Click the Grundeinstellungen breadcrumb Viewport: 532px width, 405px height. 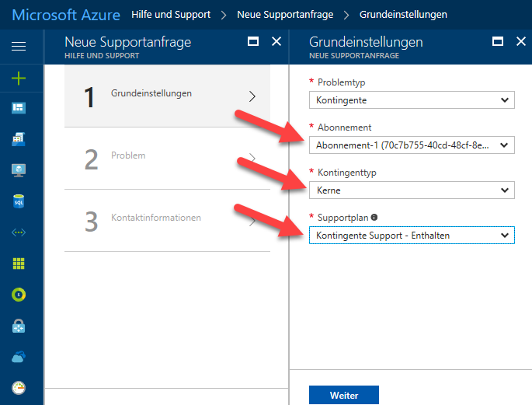[x=403, y=15]
